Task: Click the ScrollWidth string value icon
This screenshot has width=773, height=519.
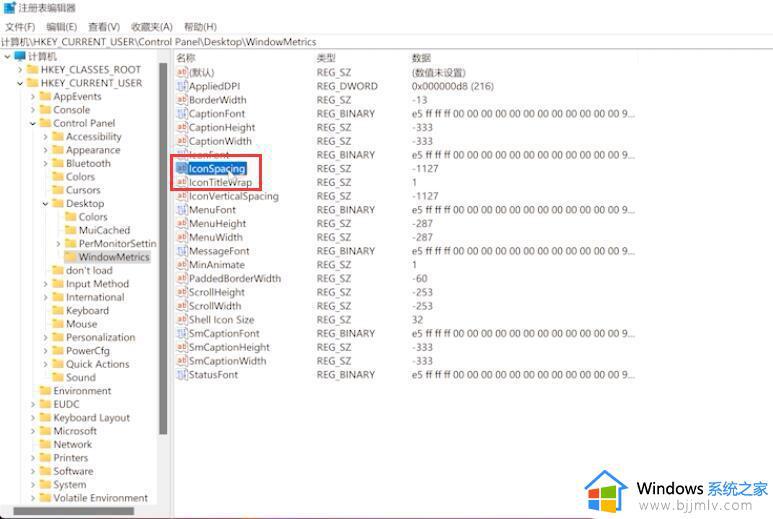Action: 182,306
